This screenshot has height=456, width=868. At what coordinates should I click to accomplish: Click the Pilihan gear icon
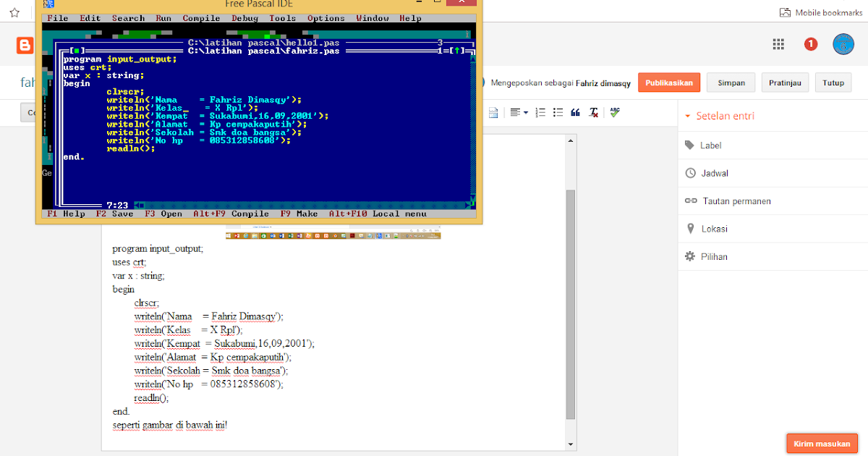click(x=690, y=256)
